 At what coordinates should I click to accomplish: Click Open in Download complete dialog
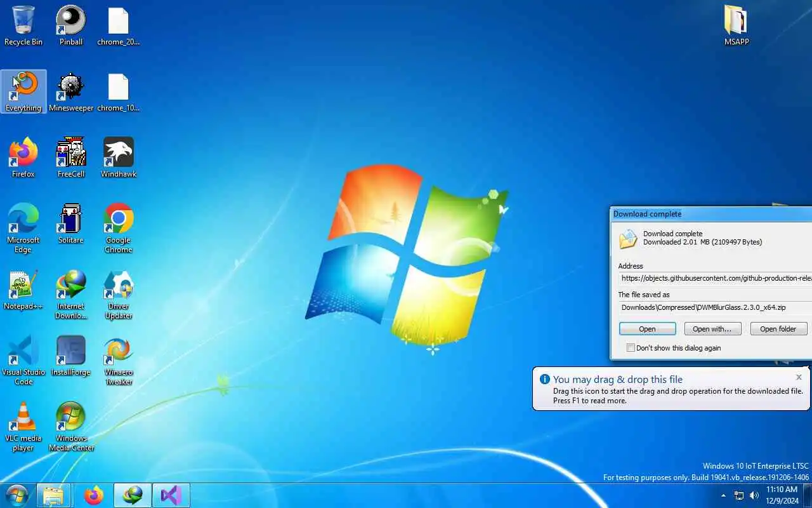tap(648, 329)
